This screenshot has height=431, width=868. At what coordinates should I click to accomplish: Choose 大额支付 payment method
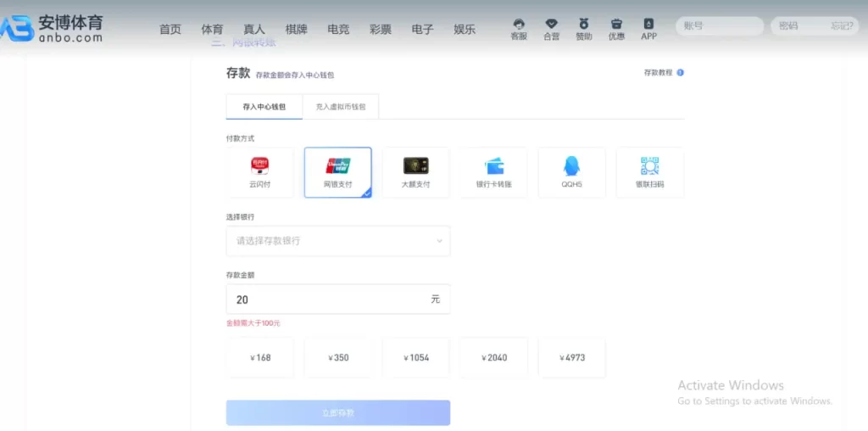[x=415, y=172]
